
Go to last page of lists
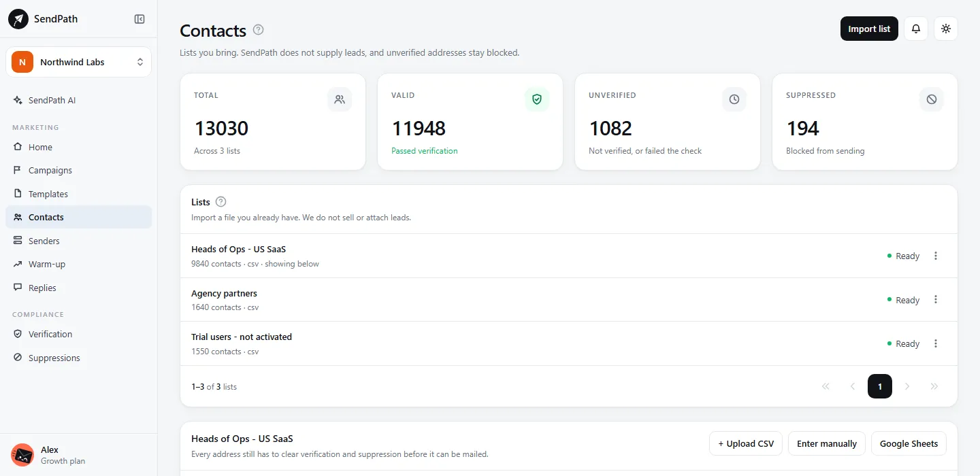[934, 386]
